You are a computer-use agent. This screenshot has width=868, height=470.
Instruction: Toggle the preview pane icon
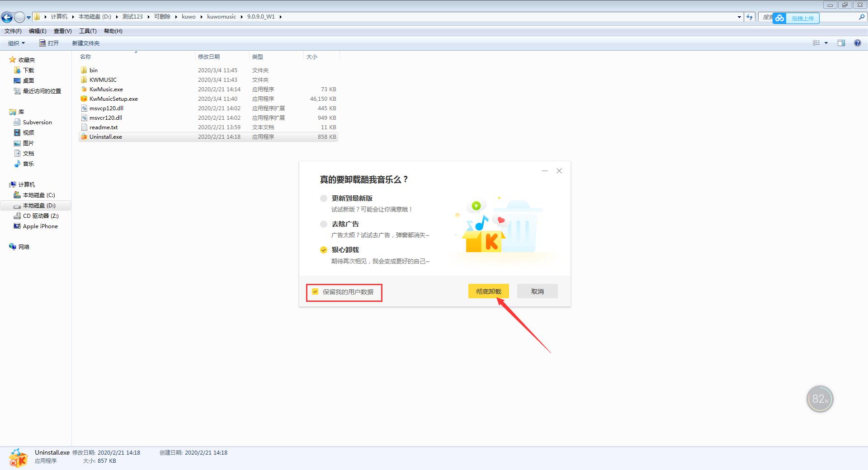pos(841,43)
